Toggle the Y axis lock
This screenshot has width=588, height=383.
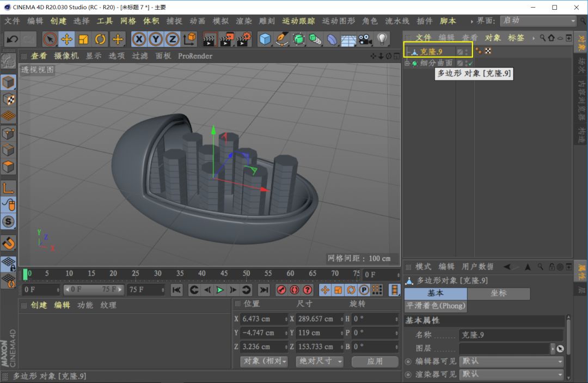point(156,39)
